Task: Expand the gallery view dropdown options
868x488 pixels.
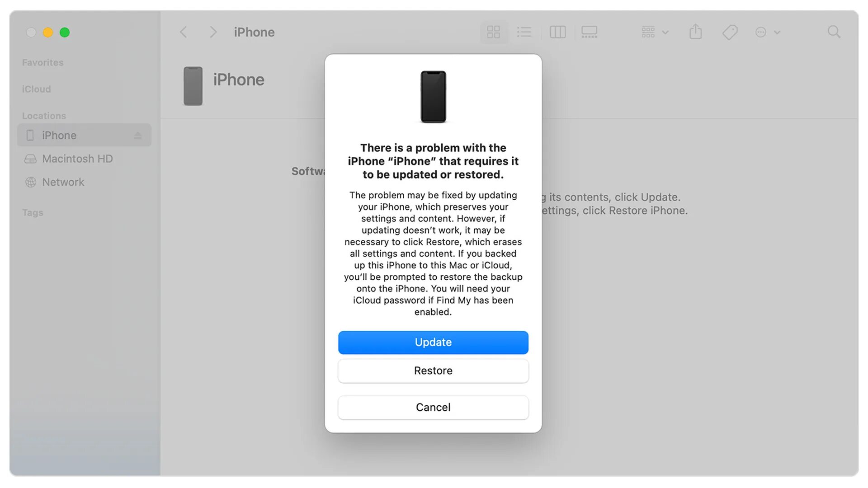Action: [x=664, y=32]
